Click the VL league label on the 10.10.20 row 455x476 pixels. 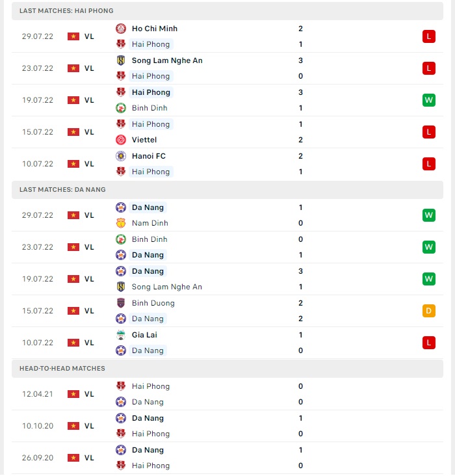tap(89, 426)
